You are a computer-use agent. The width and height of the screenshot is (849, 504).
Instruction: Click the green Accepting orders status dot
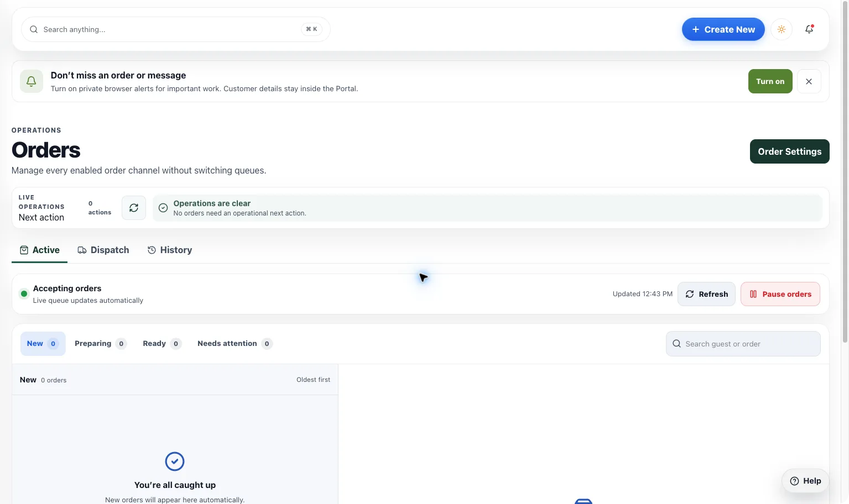24,294
